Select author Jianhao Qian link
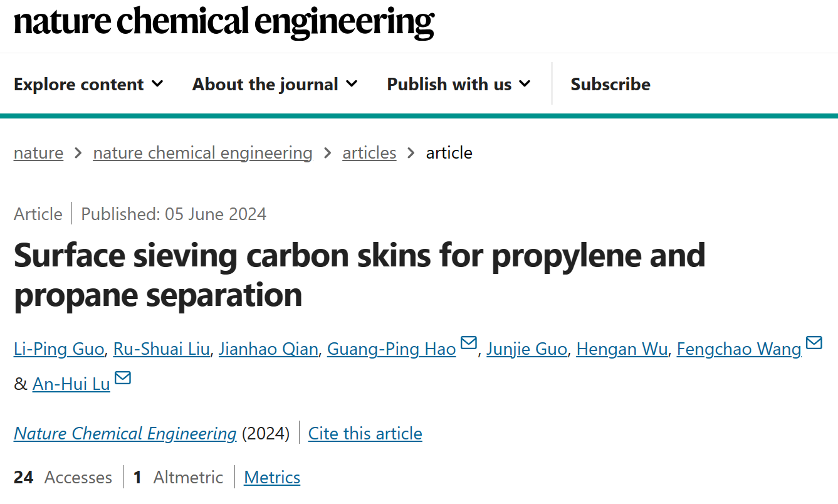Screen dimensions: 838x504 [268, 349]
